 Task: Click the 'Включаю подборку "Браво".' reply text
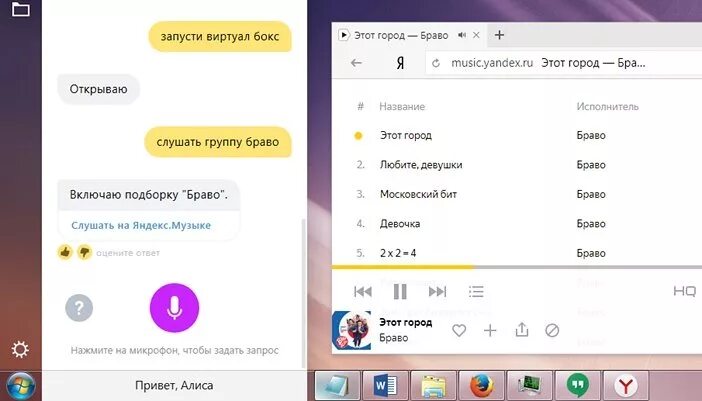[x=149, y=195]
